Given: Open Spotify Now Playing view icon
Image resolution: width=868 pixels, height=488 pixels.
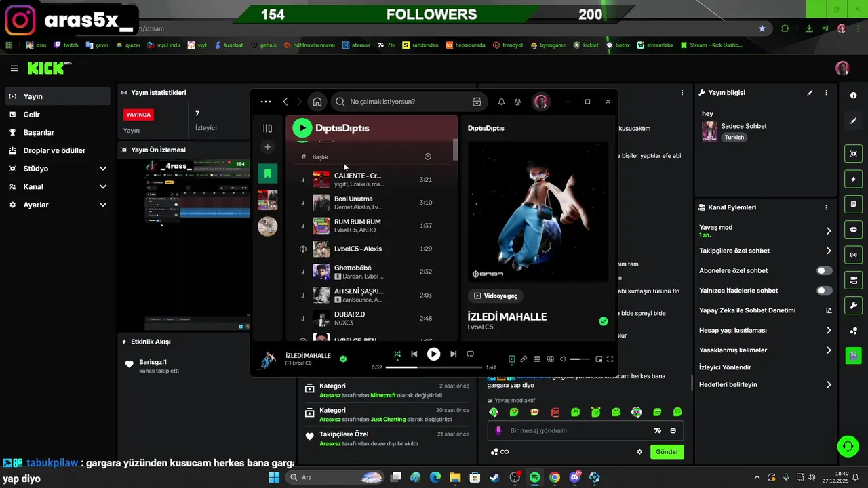Looking at the screenshot, I should pos(512,359).
